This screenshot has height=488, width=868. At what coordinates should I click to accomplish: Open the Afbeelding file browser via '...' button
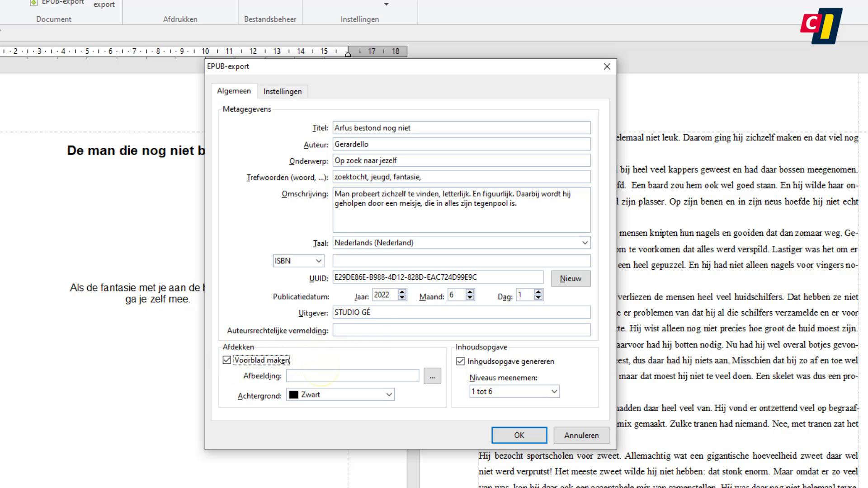[432, 375]
